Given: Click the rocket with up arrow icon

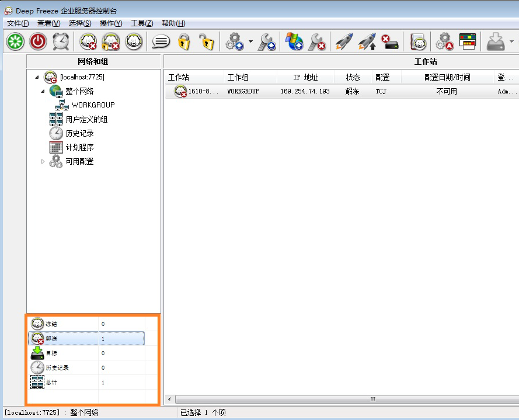Looking at the screenshot, I should 367,41.
